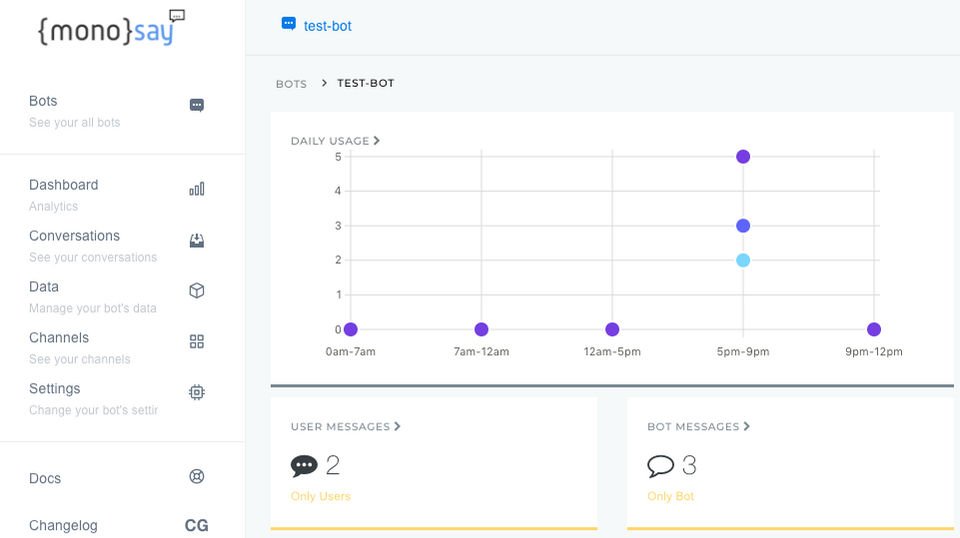Click the bot messages count 3

(689, 466)
